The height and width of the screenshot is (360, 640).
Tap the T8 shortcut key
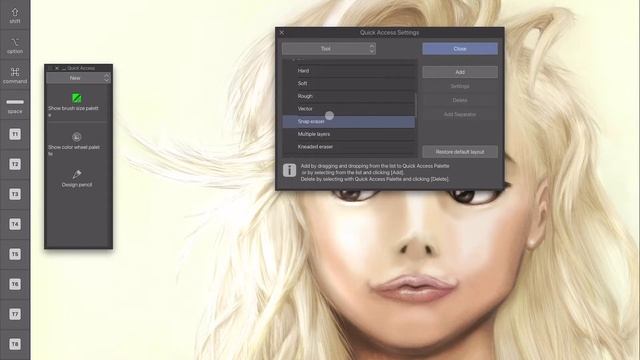(15, 344)
